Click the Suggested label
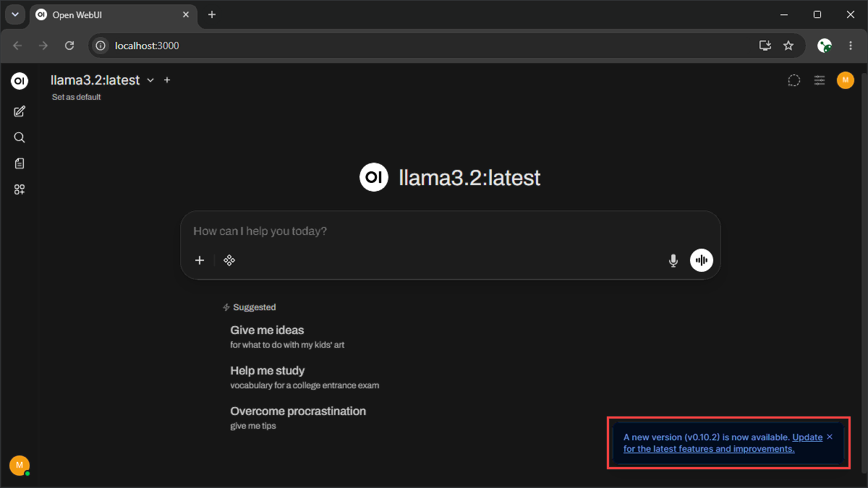868x488 pixels. (254, 307)
